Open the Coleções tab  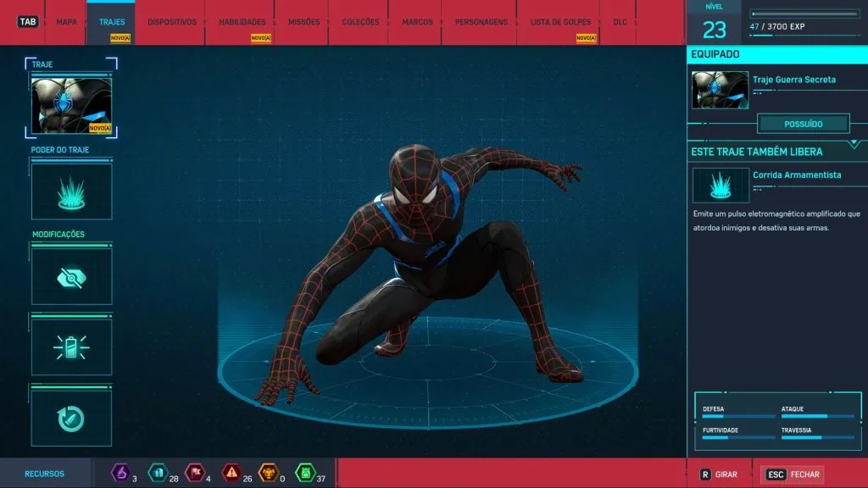(x=360, y=22)
